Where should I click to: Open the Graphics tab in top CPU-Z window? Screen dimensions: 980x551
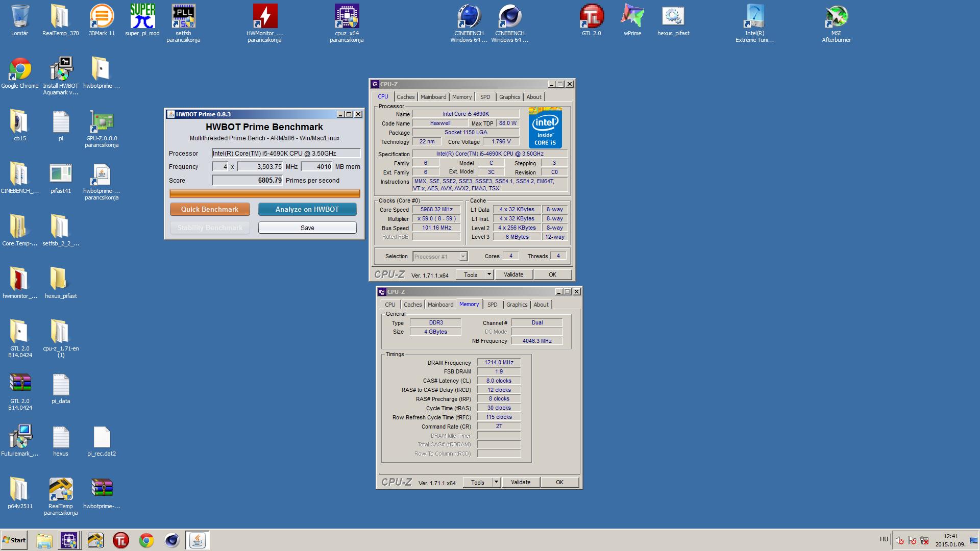(x=510, y=97)
